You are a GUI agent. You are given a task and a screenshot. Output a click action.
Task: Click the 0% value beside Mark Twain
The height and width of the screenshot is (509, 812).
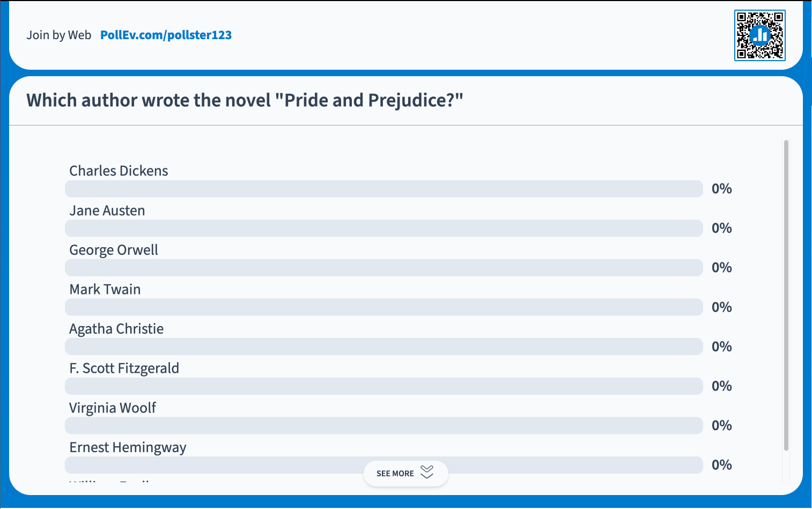721,307
